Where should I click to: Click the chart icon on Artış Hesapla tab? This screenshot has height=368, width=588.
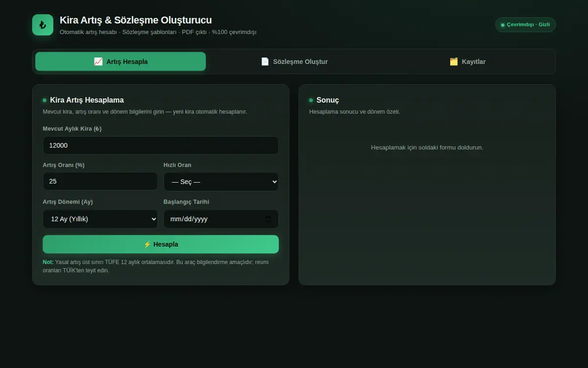tap(98, 62)
